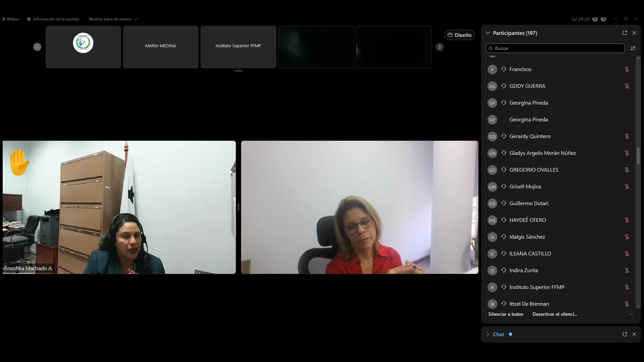Pop out the Chat panel
The width and height of the screenshot is (644, 362).
pos(625,334)
